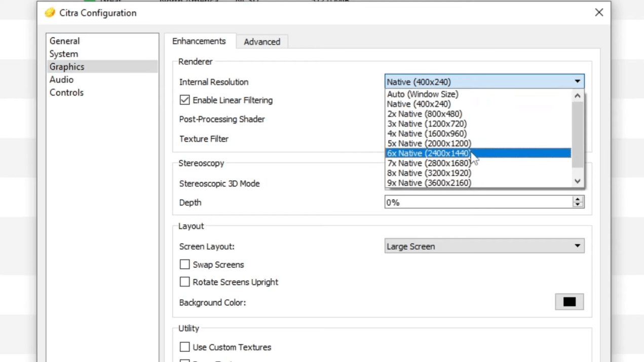
Task: Disable the Enable Linear Filtering checkbox
Action: point(185,100)
